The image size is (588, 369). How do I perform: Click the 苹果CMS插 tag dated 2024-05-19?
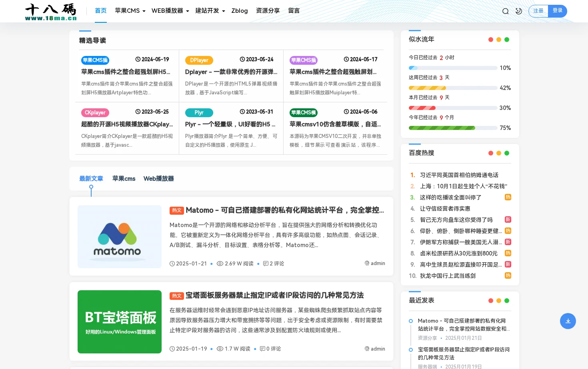tap(95, 60)
